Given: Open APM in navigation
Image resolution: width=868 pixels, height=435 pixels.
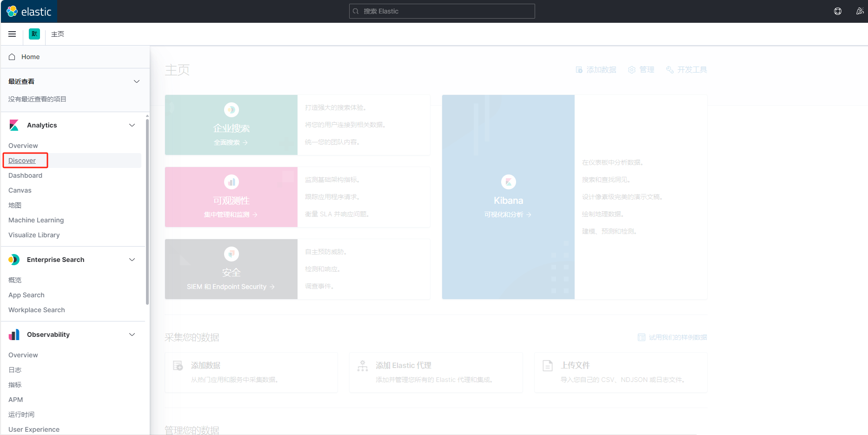Looking at the screenshot, I should point(15,400).
